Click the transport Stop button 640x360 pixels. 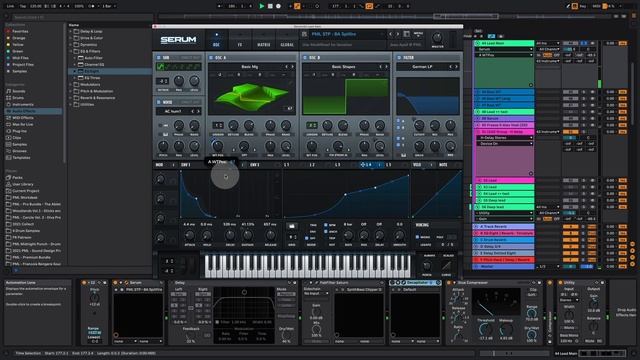point(270,6)
